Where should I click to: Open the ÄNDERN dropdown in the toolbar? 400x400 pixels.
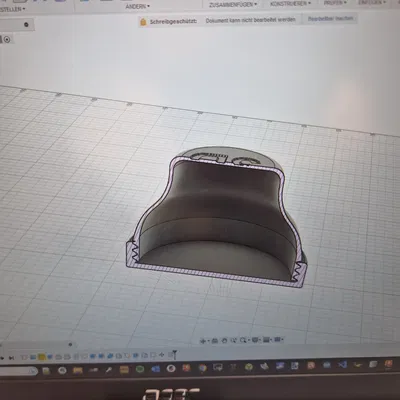(x=137, y=6)
